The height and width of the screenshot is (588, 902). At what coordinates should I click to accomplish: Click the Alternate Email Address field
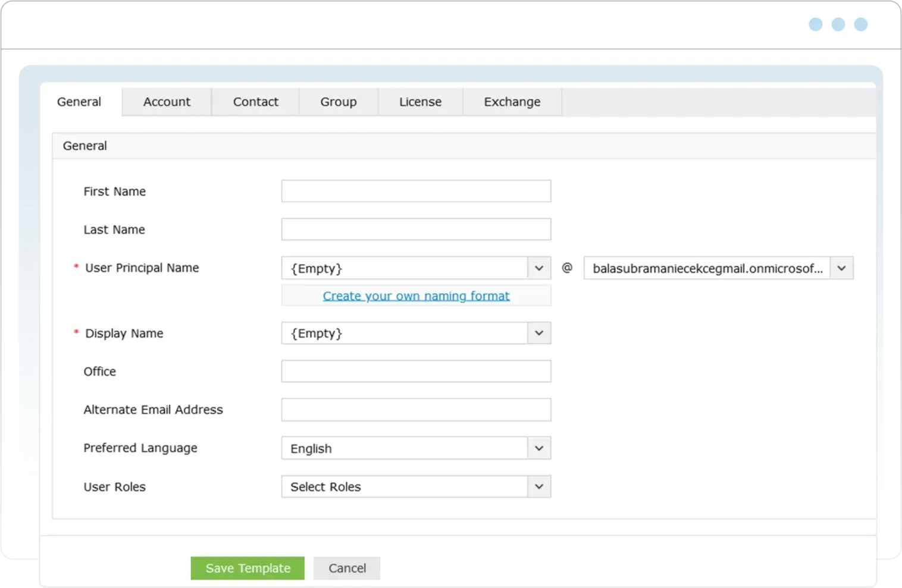pos(416,409)
